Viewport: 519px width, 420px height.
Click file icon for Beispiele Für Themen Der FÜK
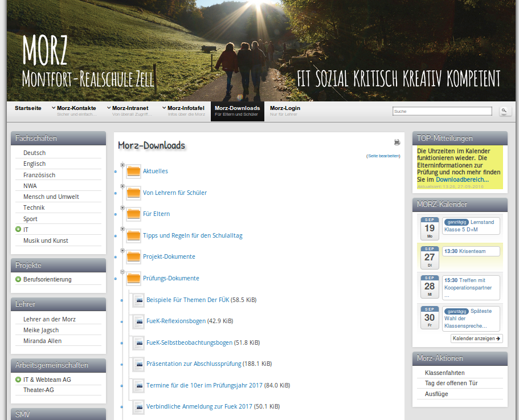pyautogui.click(x=139, y=300)
